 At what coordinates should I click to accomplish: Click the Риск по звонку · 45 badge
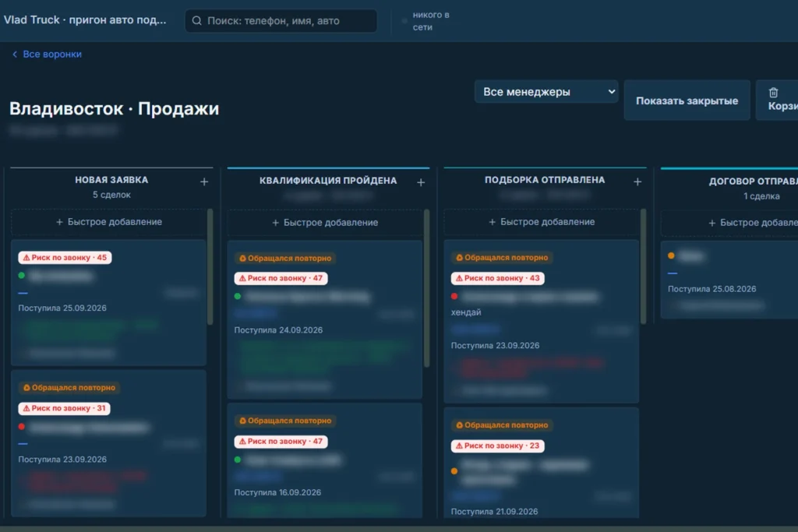coord(65,257)
